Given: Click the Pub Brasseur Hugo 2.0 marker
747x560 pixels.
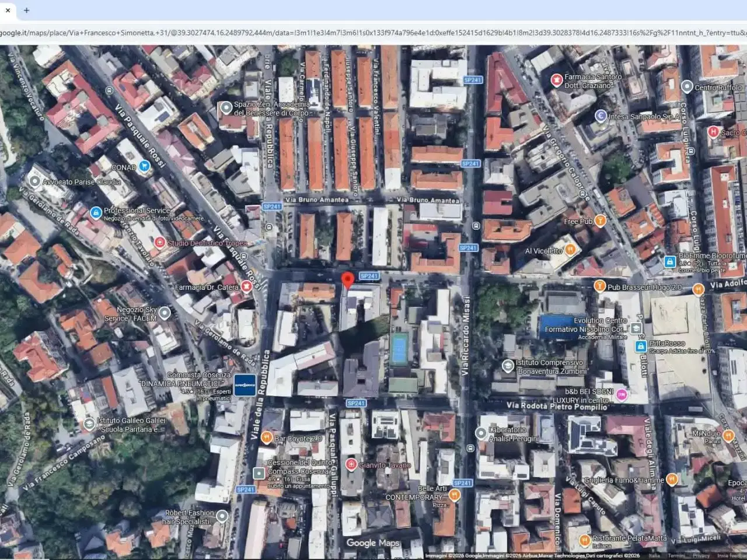Looking at the screenshot, I should 599,286.
